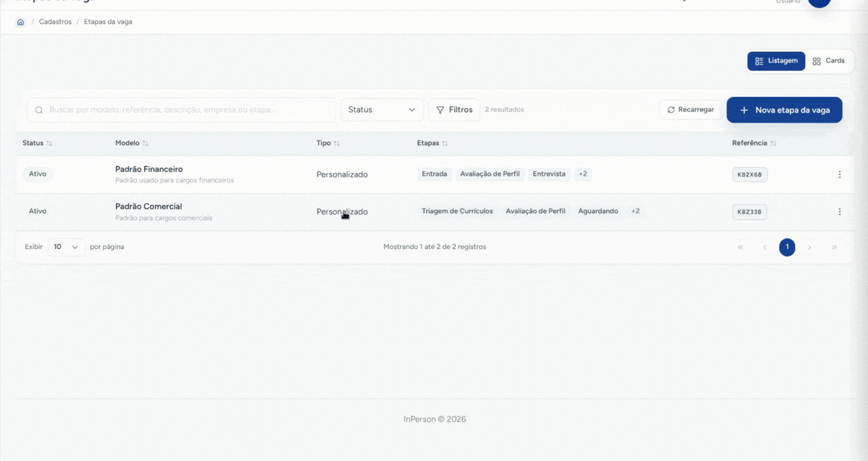Click Ativo badge of Padrão Financeiro
Screen dimensions: 868x461
pos(38,174)
